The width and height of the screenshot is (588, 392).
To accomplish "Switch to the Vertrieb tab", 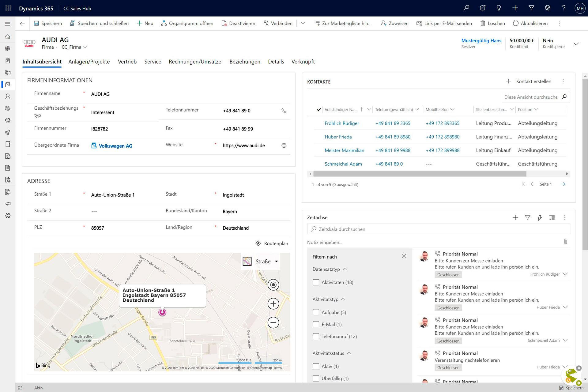I will click(x=127, y=61).
